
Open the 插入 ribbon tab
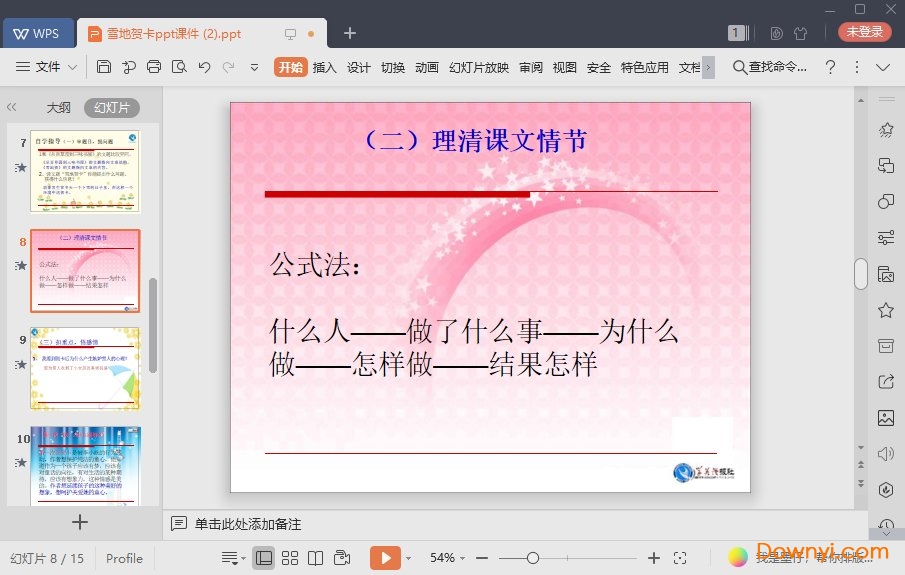click(324, 68)
